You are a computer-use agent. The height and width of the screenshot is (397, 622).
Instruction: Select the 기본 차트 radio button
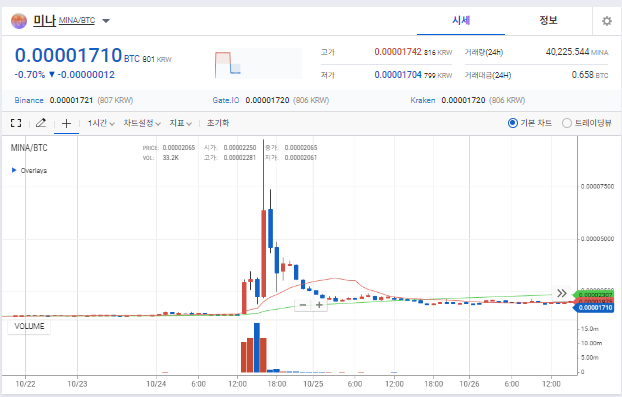point(513,123)
